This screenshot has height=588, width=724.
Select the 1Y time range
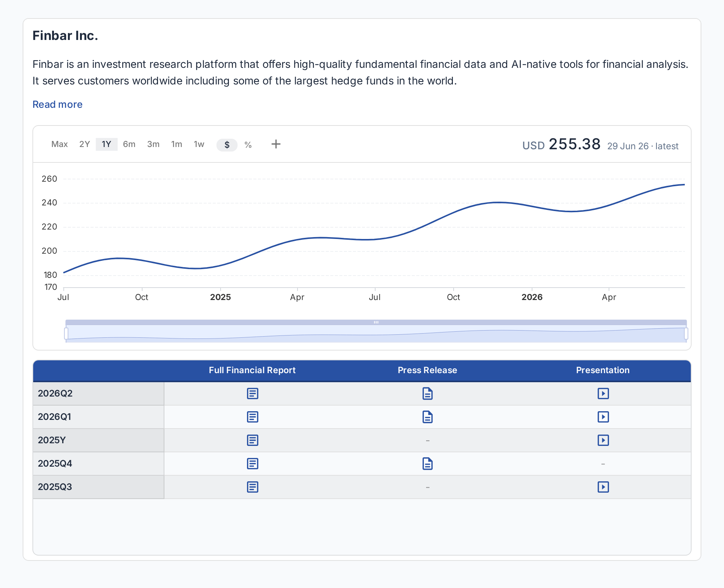coord(106,144)
